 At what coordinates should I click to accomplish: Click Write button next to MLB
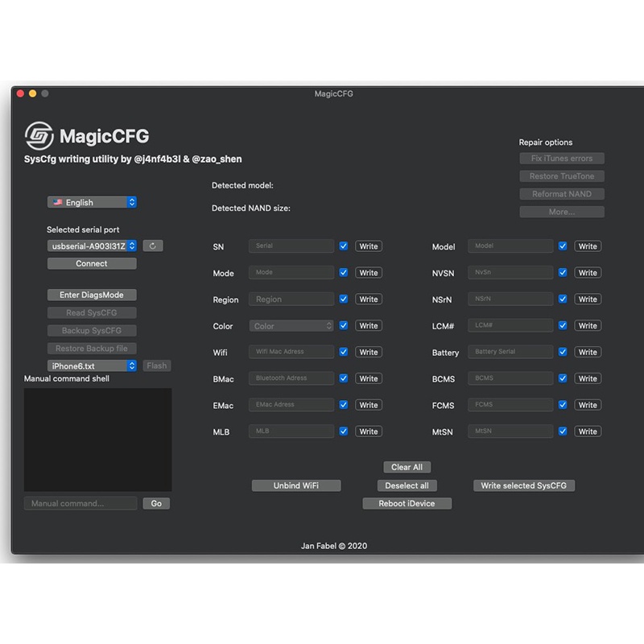click(369, 431)
